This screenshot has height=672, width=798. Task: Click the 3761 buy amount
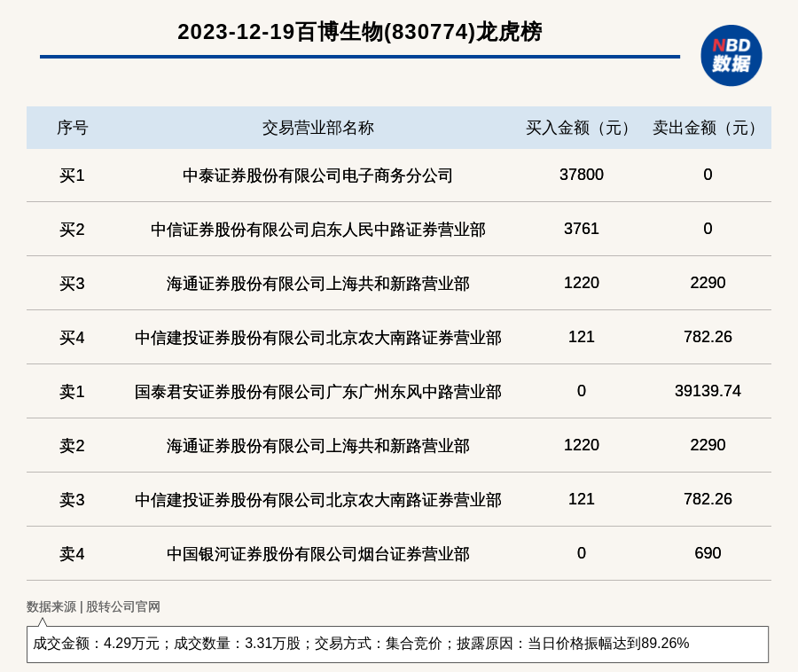point(581,229)
